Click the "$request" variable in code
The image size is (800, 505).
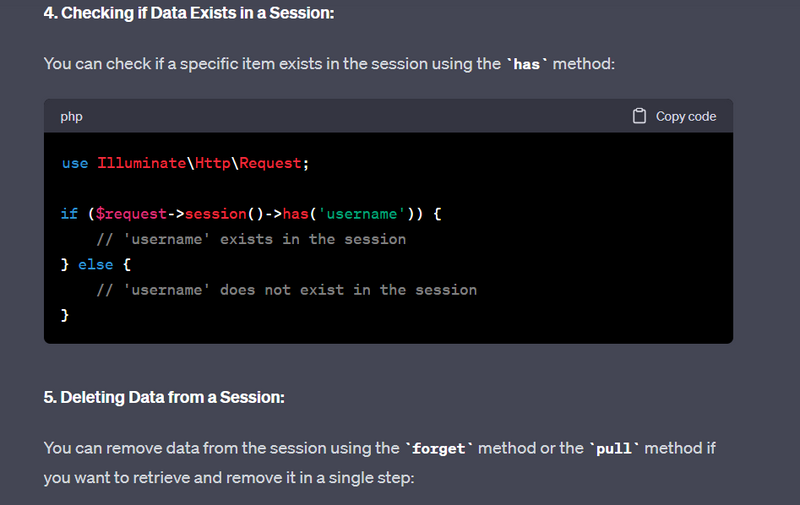pos(130,214)
